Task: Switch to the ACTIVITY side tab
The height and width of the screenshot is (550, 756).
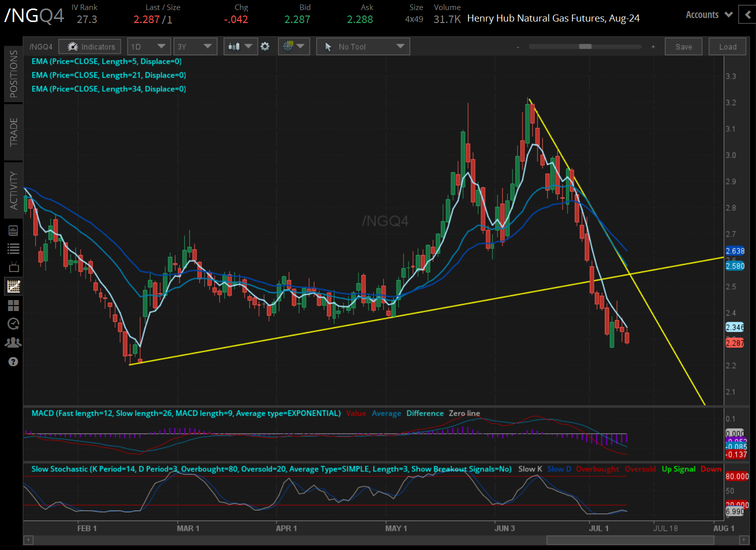Action: [x=14, y=190]
